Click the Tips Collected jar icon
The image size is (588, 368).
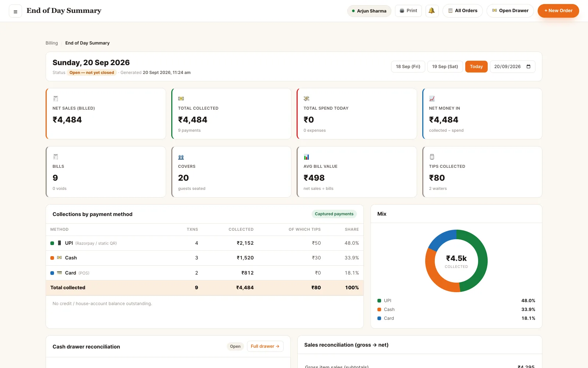(x=432, y=157)
